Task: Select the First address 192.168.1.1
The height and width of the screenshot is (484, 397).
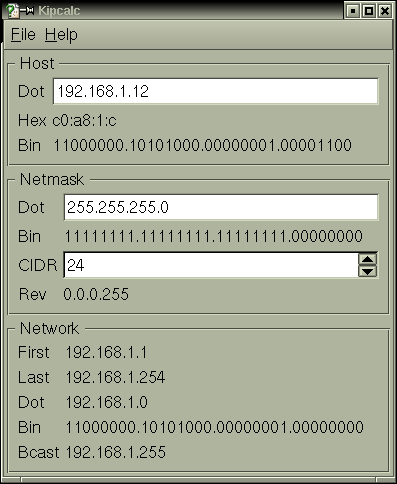Action: tap(106, 352)
